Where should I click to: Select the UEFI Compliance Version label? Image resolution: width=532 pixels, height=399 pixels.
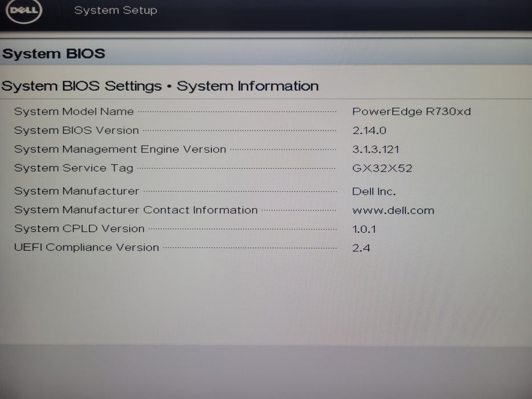tap(87, 247)
